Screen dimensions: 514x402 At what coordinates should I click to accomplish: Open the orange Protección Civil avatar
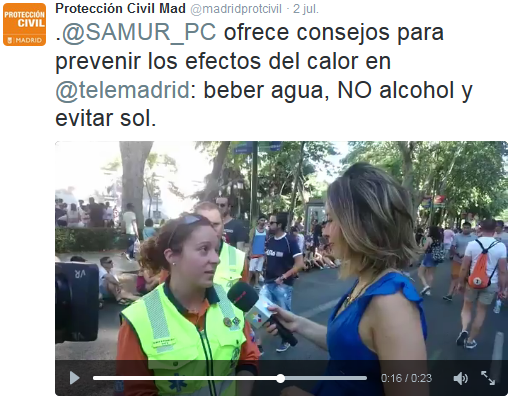point(24,24)
